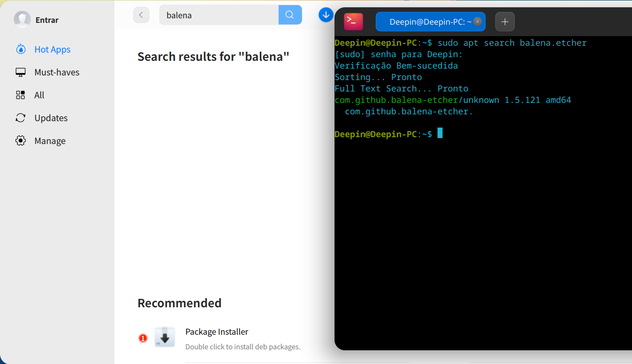Click the Updates refresh icon
The width and height of the screenshot is (632, 364).
coord(21,118)
